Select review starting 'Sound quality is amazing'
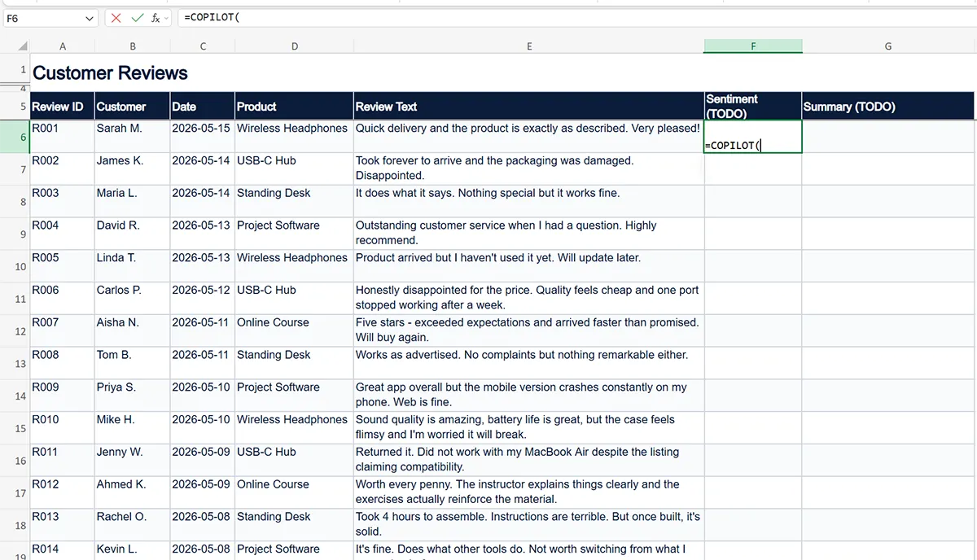977x560 pixels. (x=529, y=428)
